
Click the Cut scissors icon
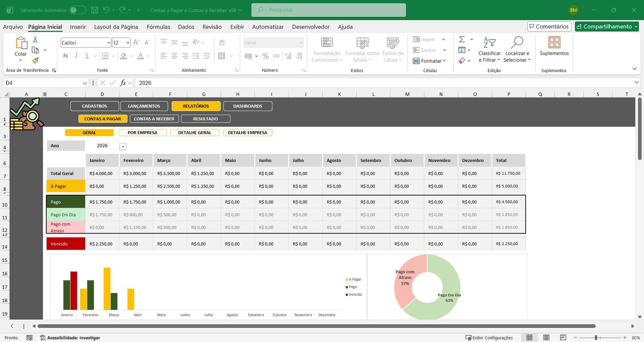[35, 39]
